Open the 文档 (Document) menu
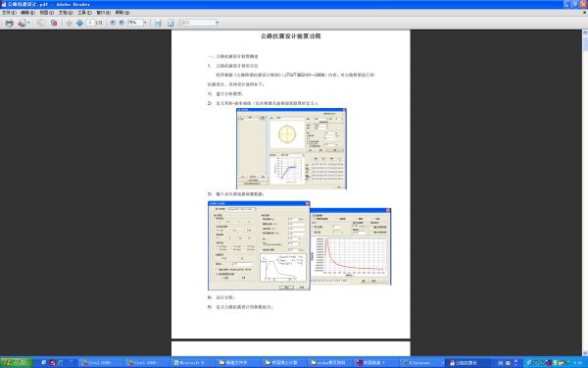 click(66, 13)
